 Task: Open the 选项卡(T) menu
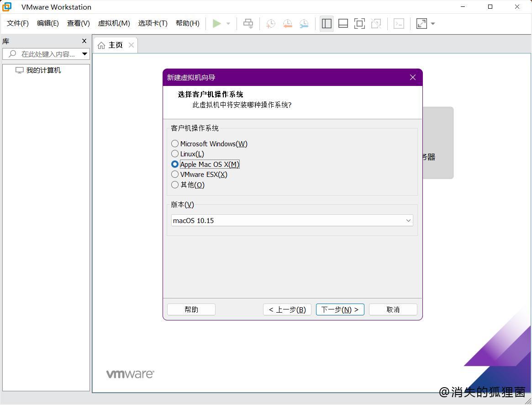153,23
